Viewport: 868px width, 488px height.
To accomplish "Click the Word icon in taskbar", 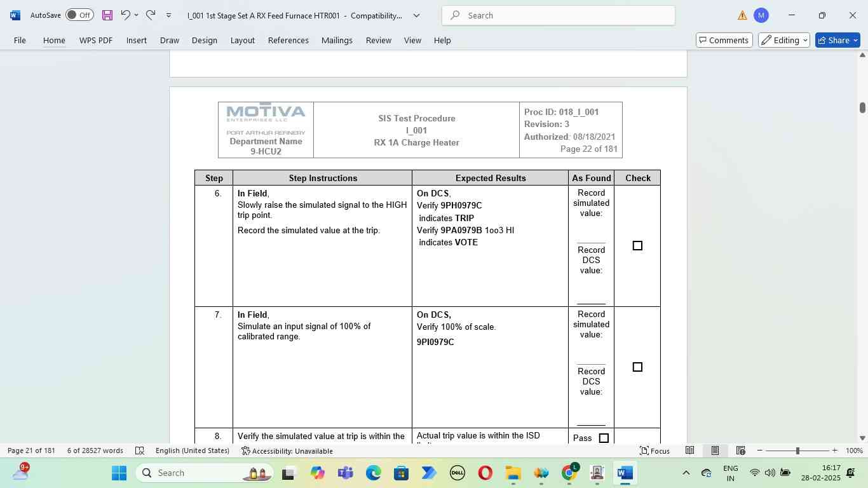I will [x=625, y=473].
